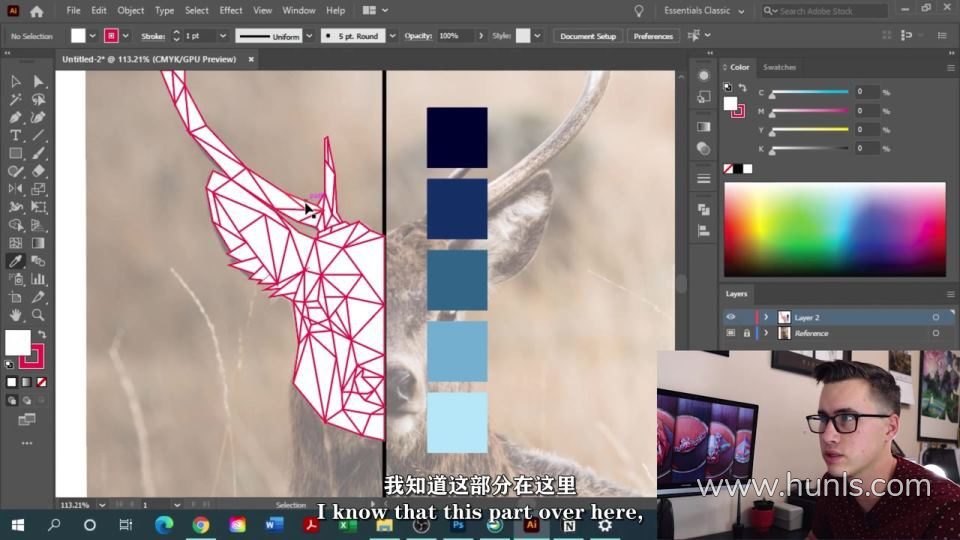Select the Column Graph tool

coord(38,279)
